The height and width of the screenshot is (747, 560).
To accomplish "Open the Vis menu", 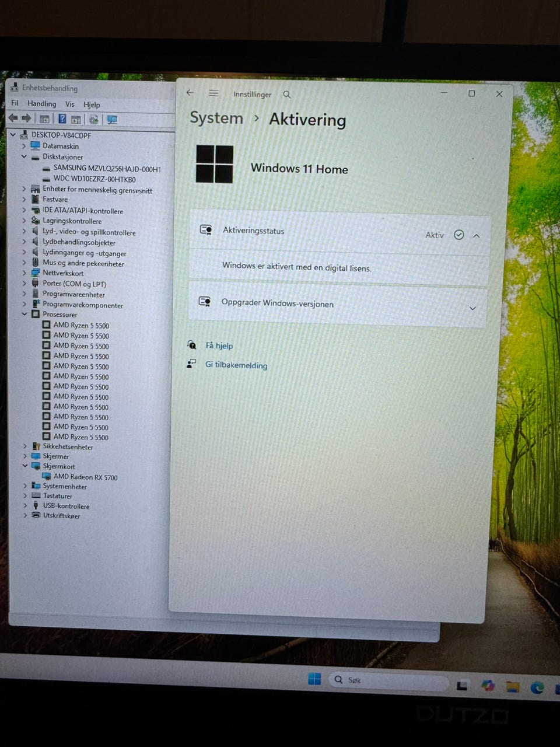I will tap(70, 104).
